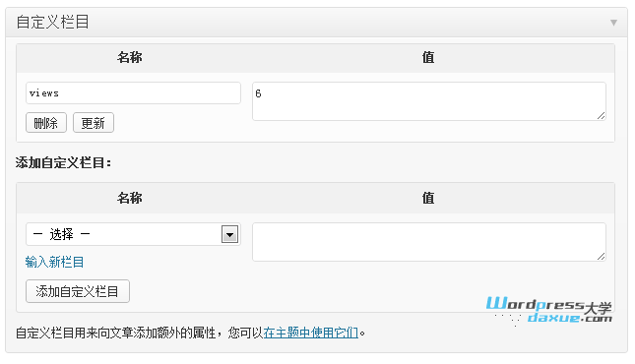The width and height of the screenshot is (635, 364).
Task: Click the 值 header of the views table
Action: click(x=428, y=57)
